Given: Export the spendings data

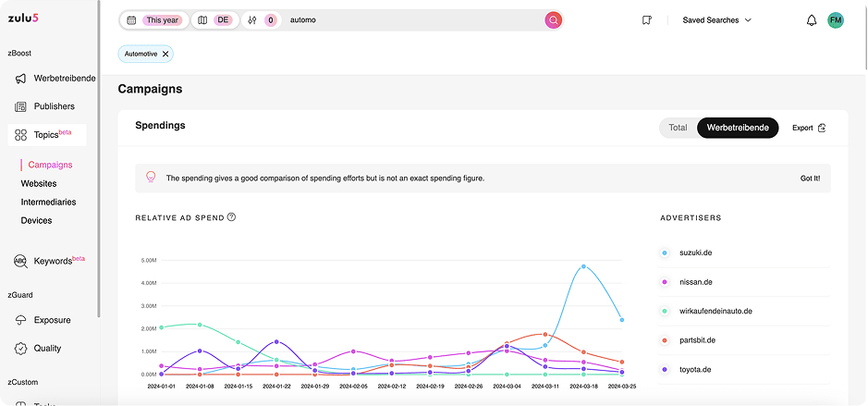Looking at the screenshot, I should (x=808, y=128).
